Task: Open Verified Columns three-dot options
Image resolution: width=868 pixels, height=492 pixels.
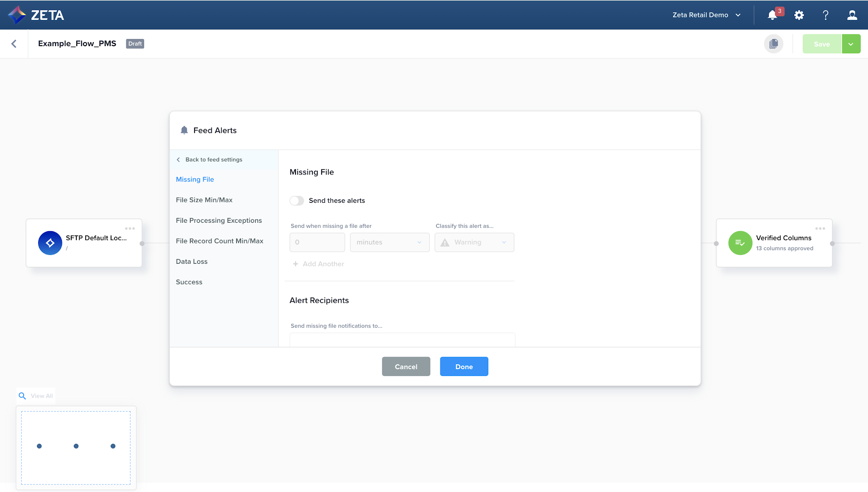Action: [820, 229]
